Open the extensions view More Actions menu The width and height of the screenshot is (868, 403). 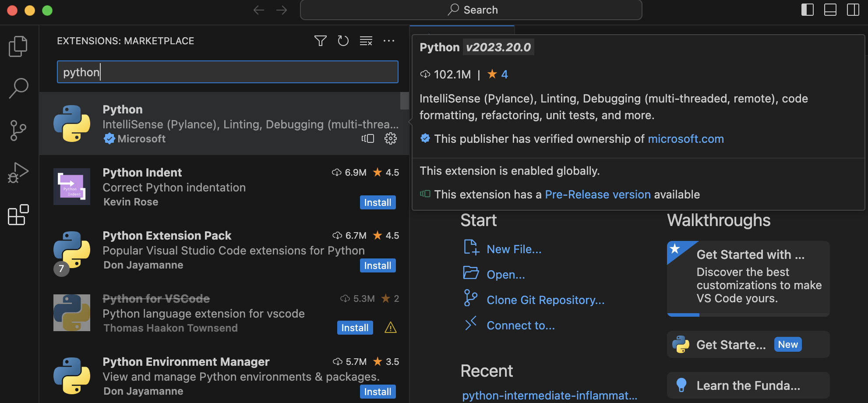tap(389, 41)
